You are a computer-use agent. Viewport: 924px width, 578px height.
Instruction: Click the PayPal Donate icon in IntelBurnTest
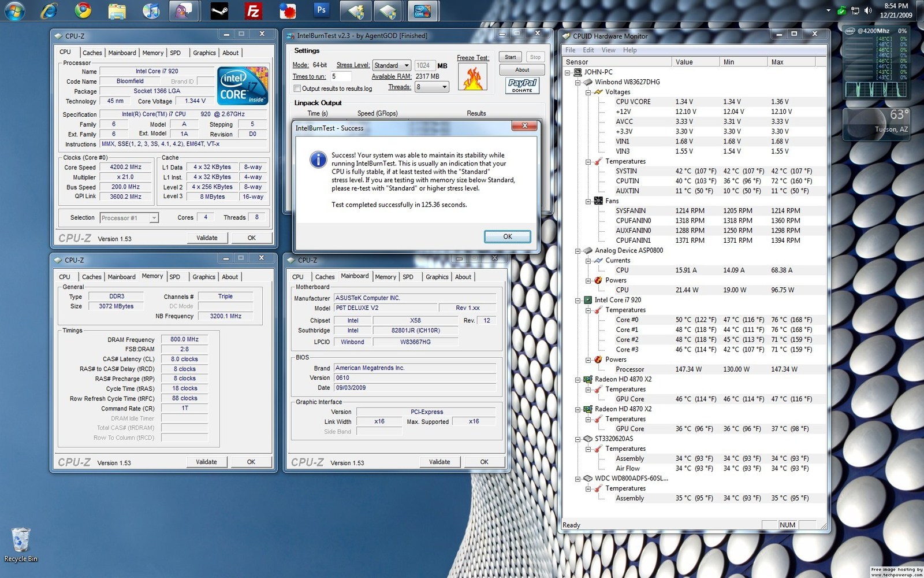click(x=522, y=86)
